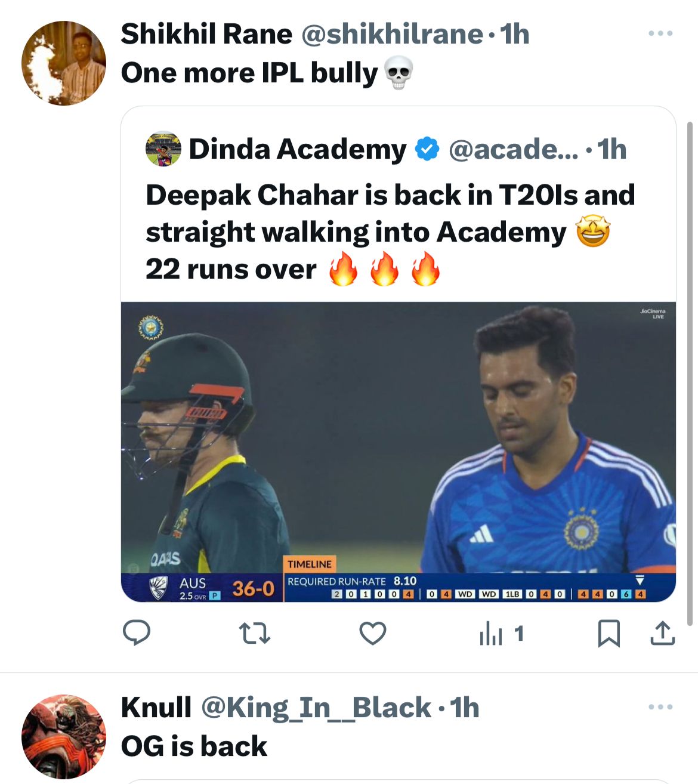Open Dinda Academy's small avatar
698x784 pixels.
163,149
